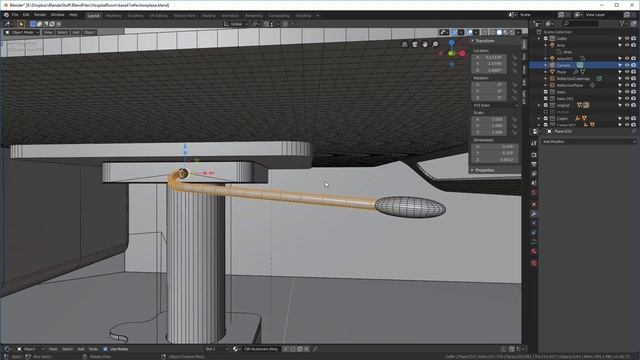
Task: Open the Modifier properties wrench tab
Action: 534,213
